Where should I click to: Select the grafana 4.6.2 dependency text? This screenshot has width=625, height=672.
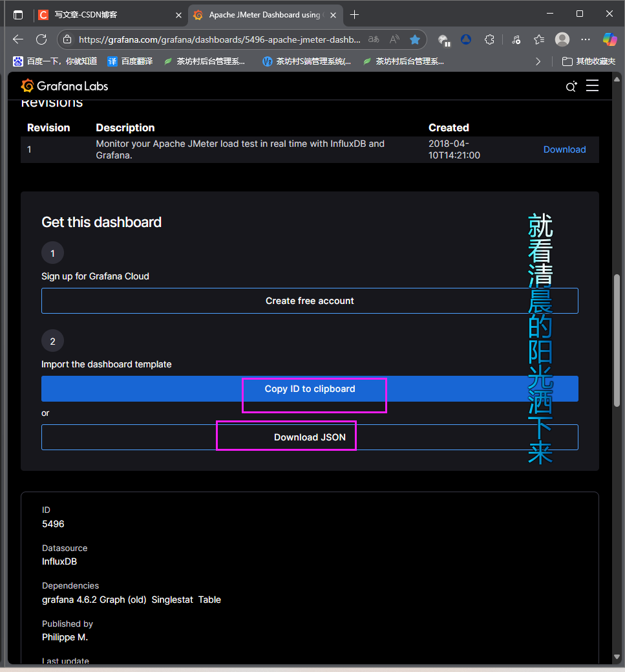tap(70, 600)
